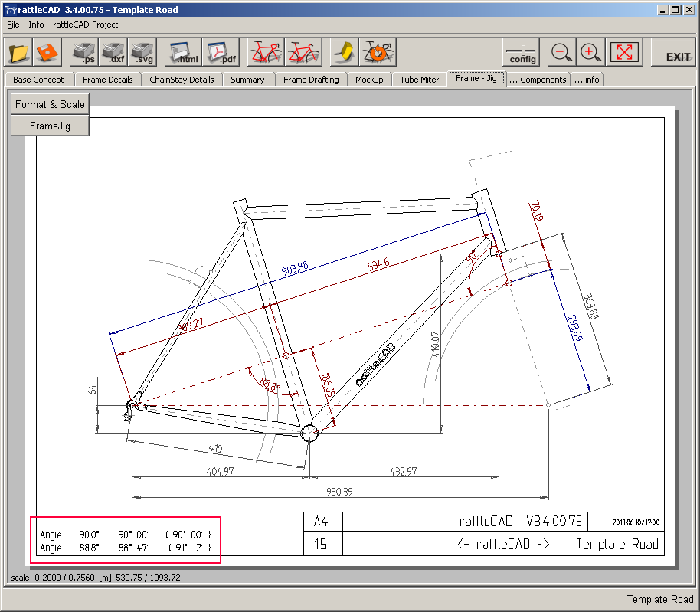
Task: Switch to Tube Miter tab
Action: tap(419, 80)
